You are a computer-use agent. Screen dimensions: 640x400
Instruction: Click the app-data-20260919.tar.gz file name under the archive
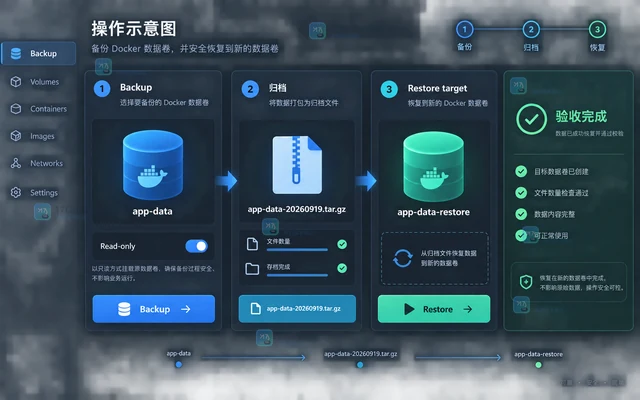point(297,209)
